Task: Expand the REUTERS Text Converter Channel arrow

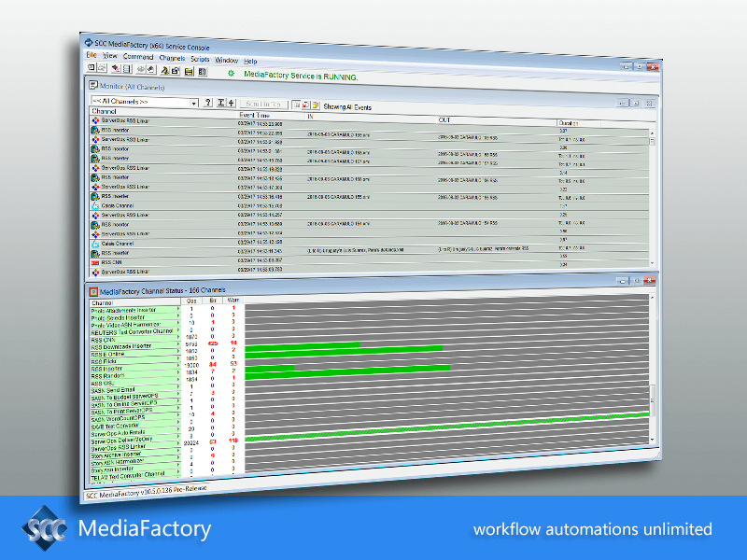Action: 178,329
